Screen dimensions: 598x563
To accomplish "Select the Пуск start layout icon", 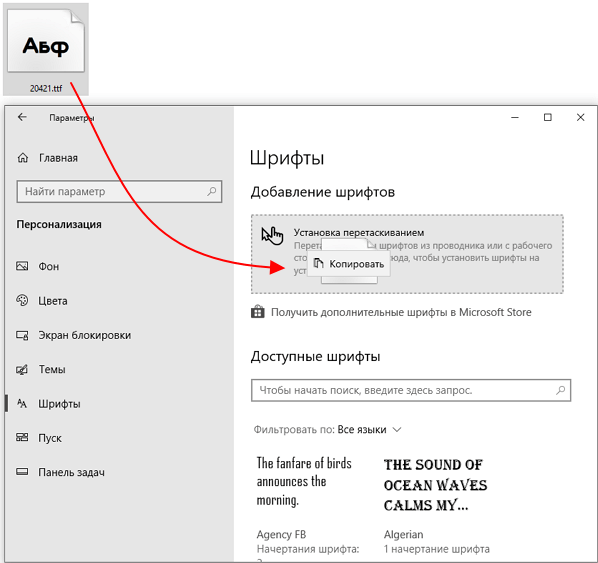I will pyautogui.click(x=22, y=437).
